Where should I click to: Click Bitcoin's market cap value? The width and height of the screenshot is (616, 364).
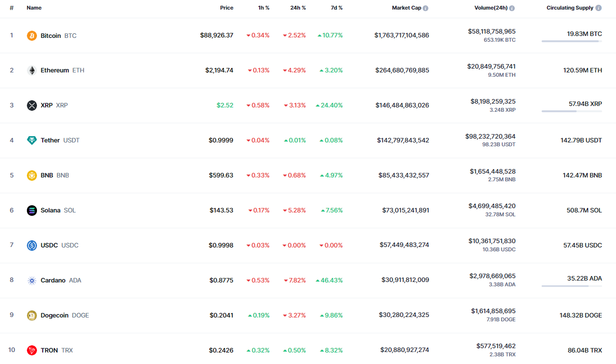pyautogui.click(x=402, y=35)
